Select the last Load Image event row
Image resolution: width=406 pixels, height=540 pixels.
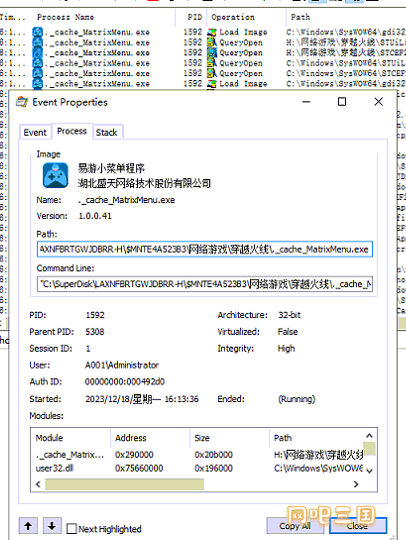pos(203,84)
